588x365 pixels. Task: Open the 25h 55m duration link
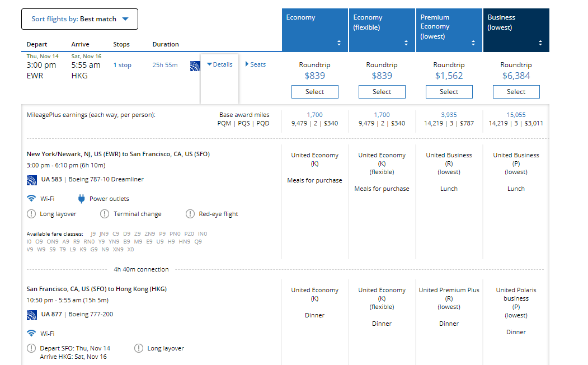pos(165,65)
